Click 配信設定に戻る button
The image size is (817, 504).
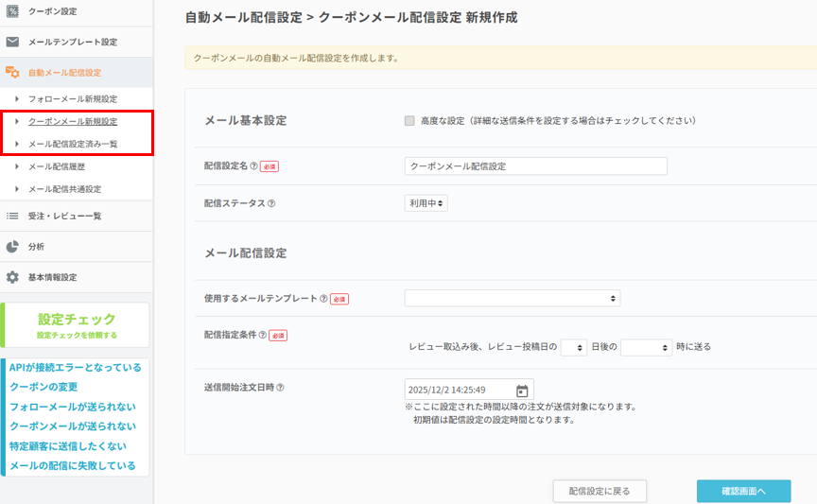(x=600, y=491)
